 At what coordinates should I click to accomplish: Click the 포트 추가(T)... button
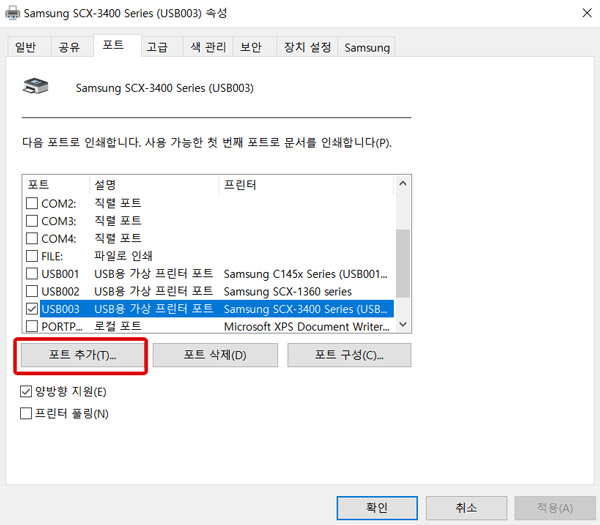coord(82,355)
